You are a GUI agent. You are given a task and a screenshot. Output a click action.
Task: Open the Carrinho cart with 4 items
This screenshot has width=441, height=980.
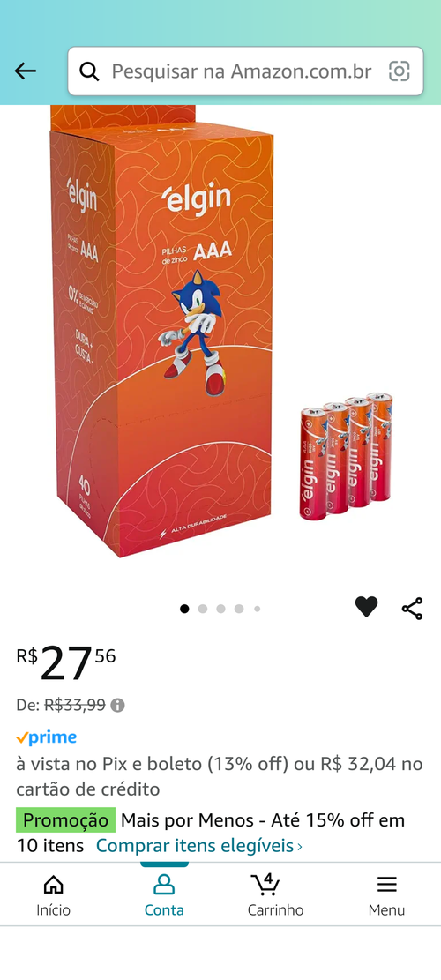coord(275,895)
